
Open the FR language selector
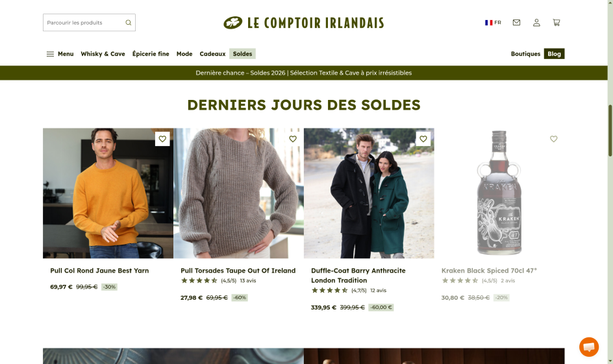(493, 23)
